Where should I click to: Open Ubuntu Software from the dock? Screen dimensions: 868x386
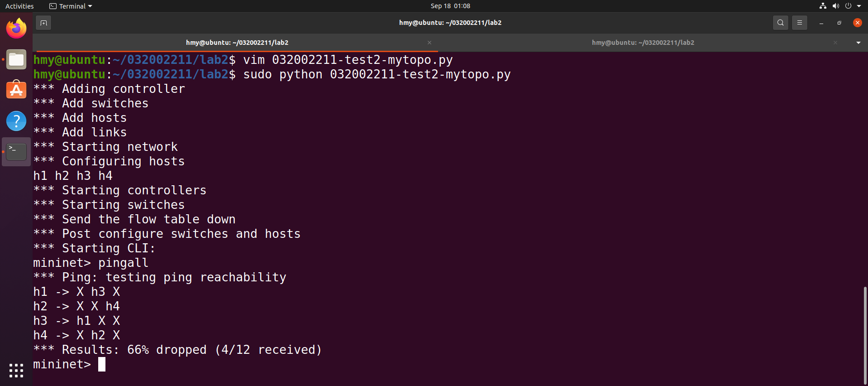click(x=16, y=90)
